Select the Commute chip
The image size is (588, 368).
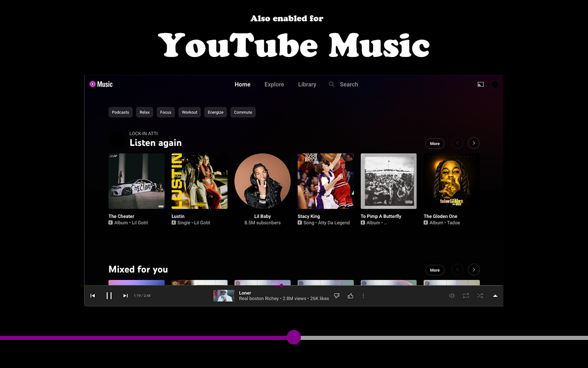click(243, 112)
